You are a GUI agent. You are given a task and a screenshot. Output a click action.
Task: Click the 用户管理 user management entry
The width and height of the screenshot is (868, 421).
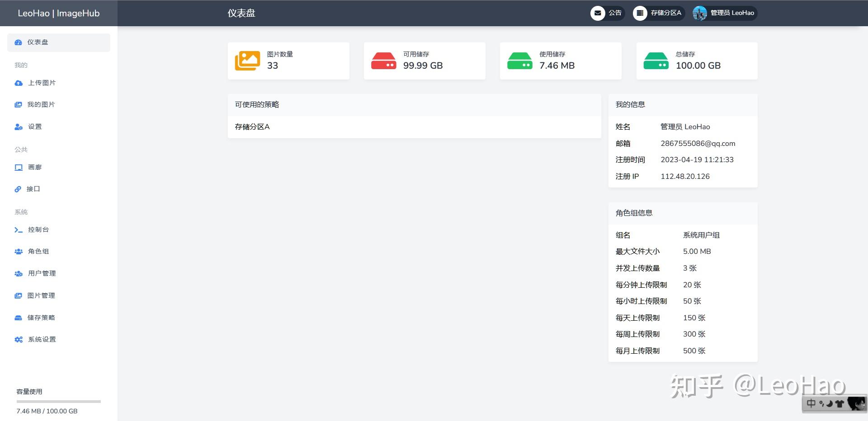tap(41, 273)
